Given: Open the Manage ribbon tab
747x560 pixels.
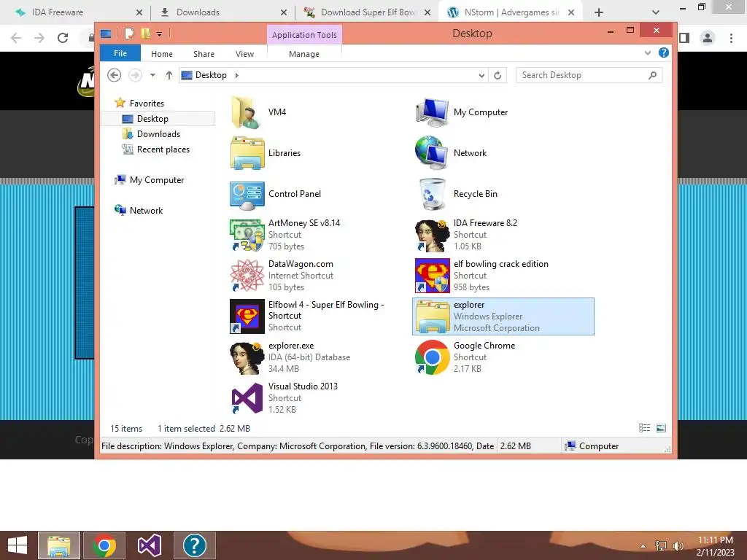Looking at the screenshot, I should (304, 54).
